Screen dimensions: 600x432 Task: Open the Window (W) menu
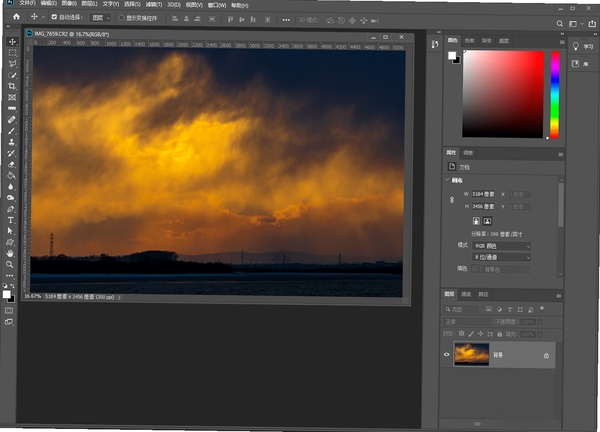[x=217, y=5]
